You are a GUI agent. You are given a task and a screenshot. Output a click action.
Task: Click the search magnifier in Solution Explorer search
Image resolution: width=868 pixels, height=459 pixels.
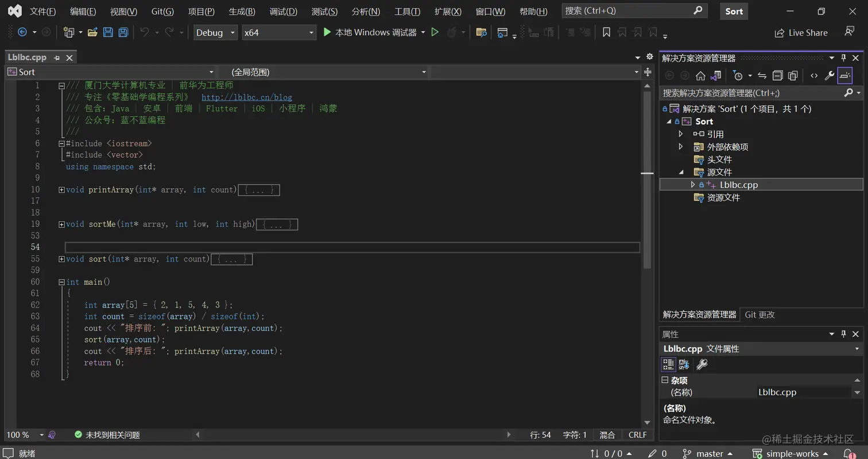(x=848, y=92)
